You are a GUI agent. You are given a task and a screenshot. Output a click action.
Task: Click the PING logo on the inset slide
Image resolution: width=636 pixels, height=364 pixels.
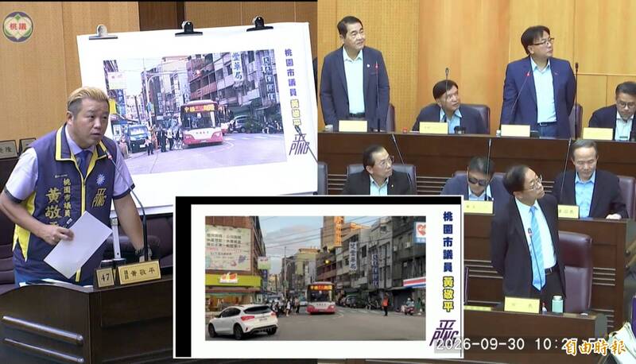445,334
